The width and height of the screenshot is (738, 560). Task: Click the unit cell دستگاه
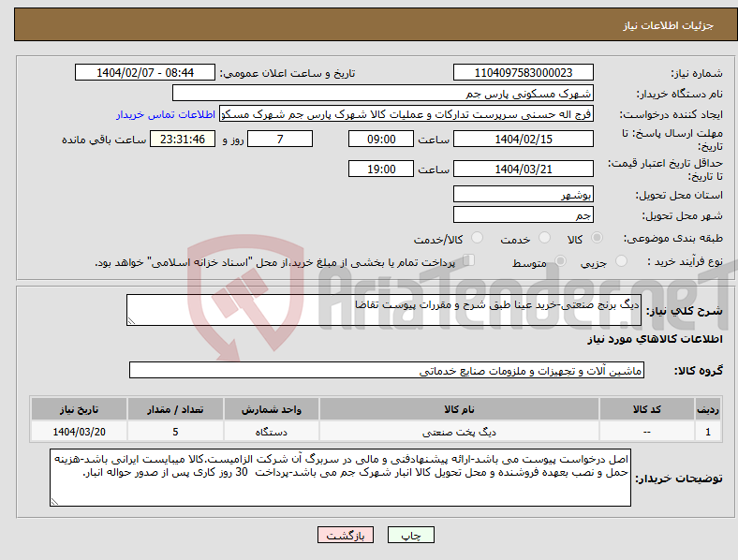click(271, 432)
